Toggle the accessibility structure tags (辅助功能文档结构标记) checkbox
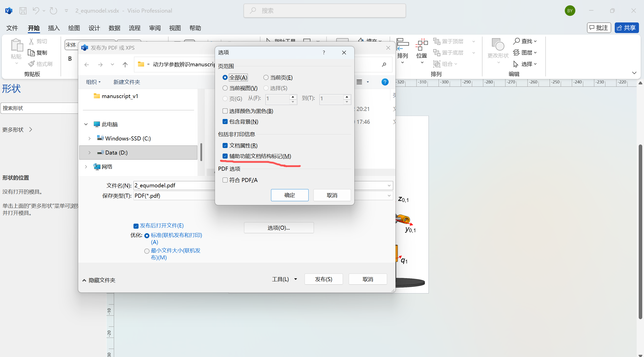The height and width of the screenshot is (357, 644). (225, 156)
